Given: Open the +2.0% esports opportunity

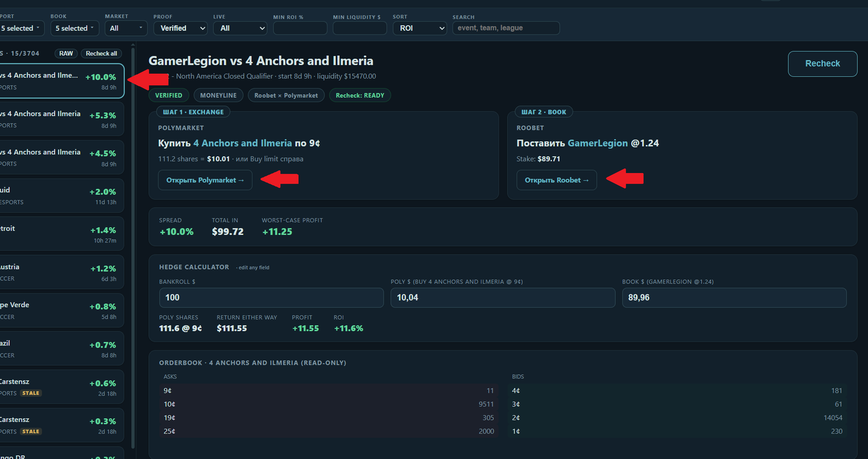Looking at the screenshot, I should click(x=61, y=195).
